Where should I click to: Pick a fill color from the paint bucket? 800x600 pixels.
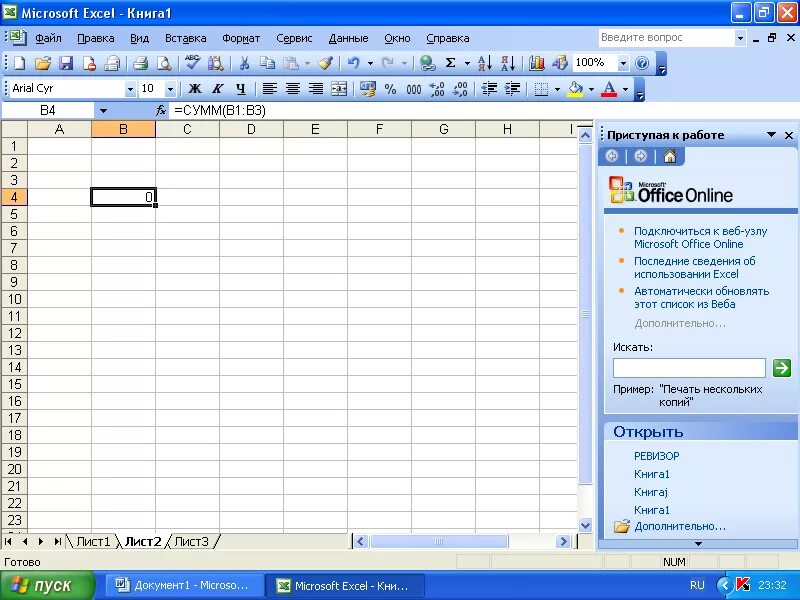click(x=576, y=89)
